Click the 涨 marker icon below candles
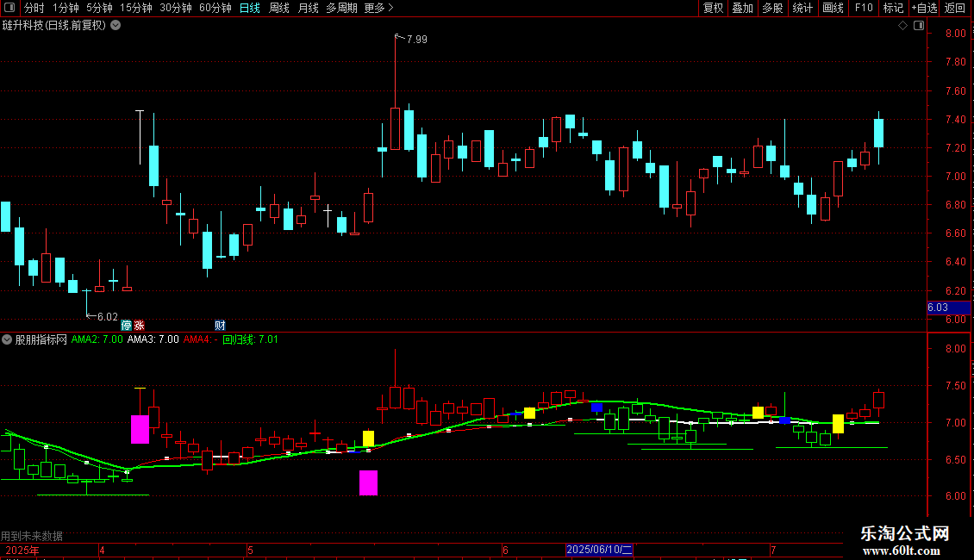 pos(139,326)
